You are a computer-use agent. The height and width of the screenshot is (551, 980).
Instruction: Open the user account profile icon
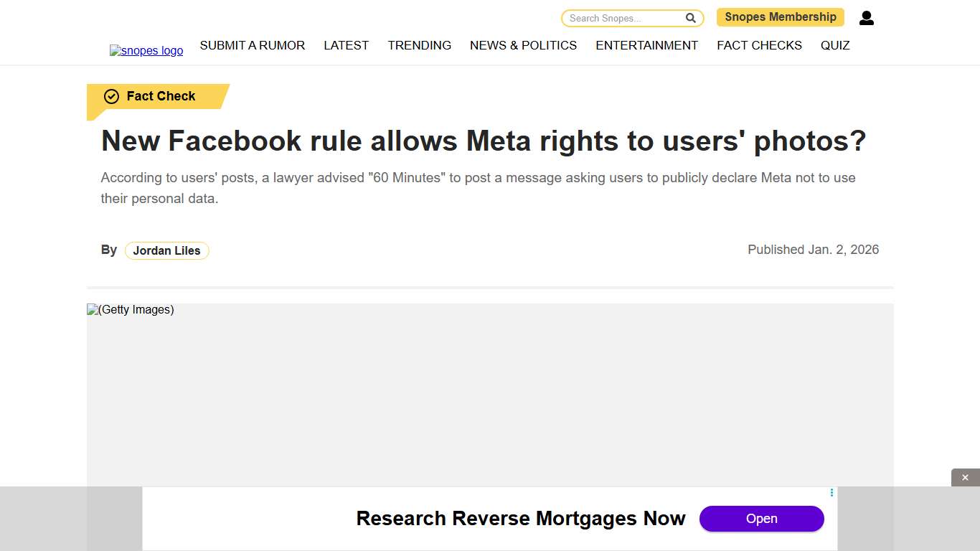point(866,17)
